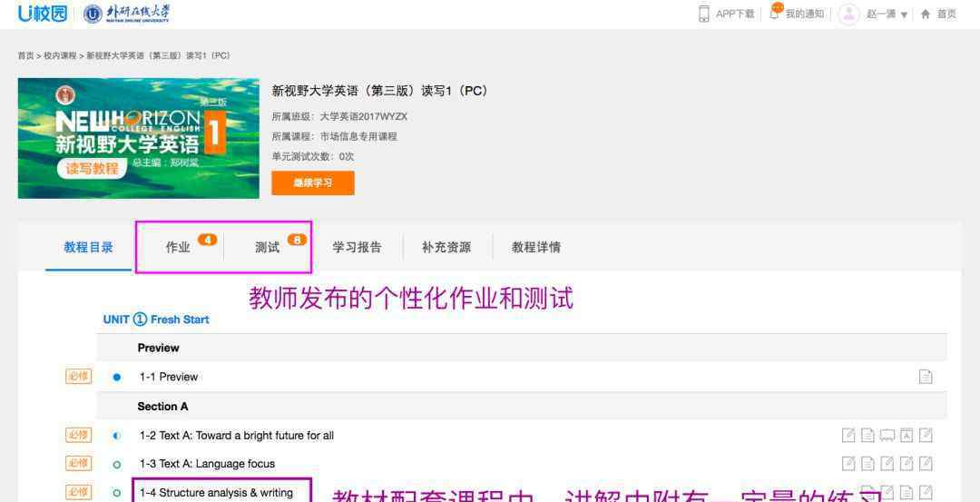Click the empty progress circle for 1-4

[117, 493]
